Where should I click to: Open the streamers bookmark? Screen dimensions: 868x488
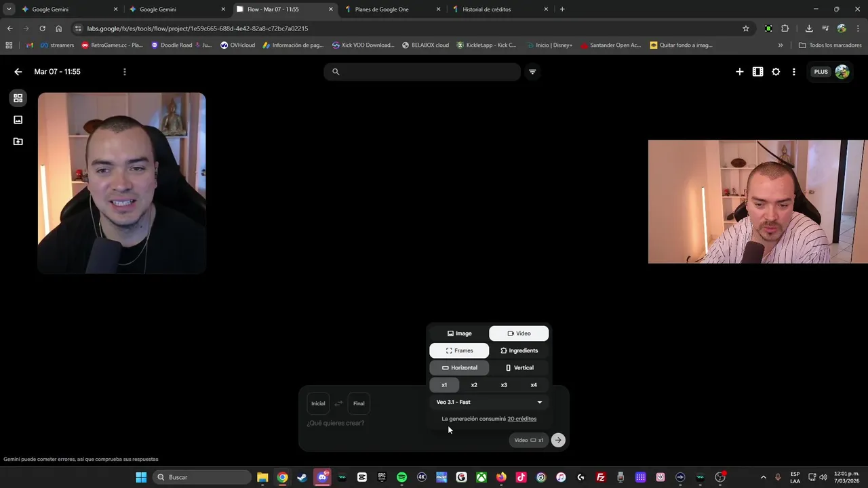coord(58,45)
